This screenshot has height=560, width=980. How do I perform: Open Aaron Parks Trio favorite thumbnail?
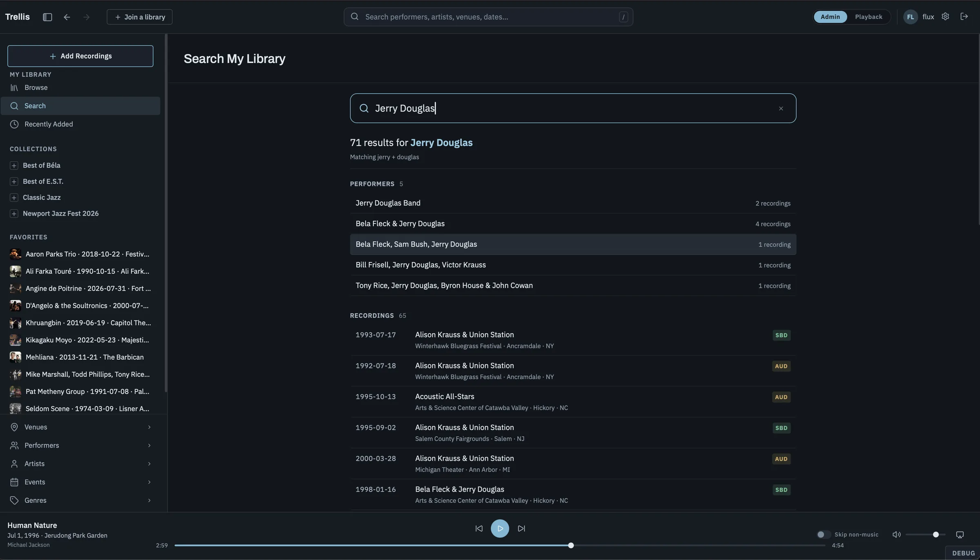coord(16,254)
